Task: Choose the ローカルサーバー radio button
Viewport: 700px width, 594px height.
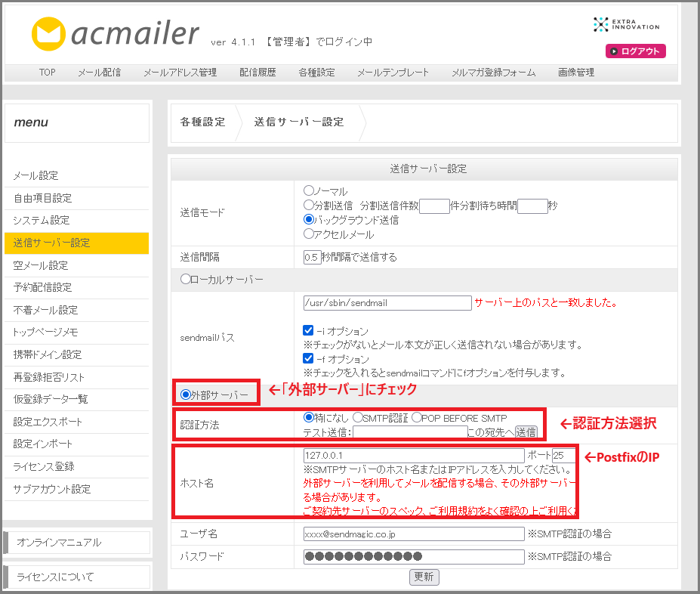Action: pos(186,280)
